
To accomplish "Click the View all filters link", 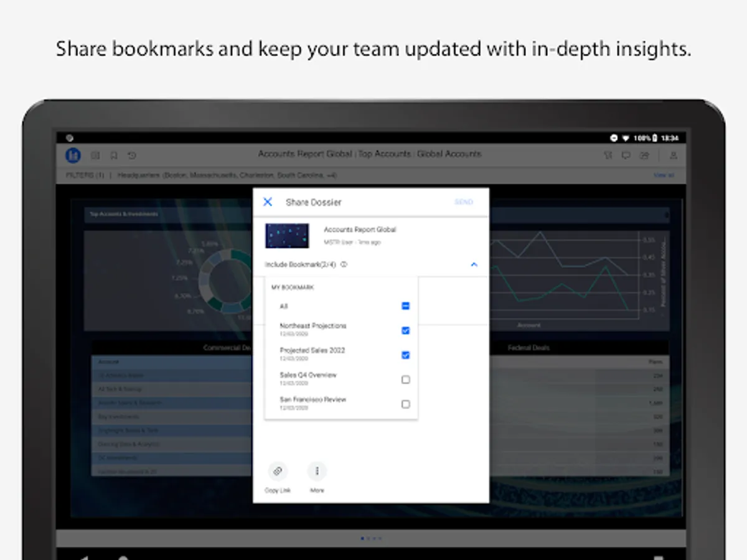I will (x=664, y=175).
